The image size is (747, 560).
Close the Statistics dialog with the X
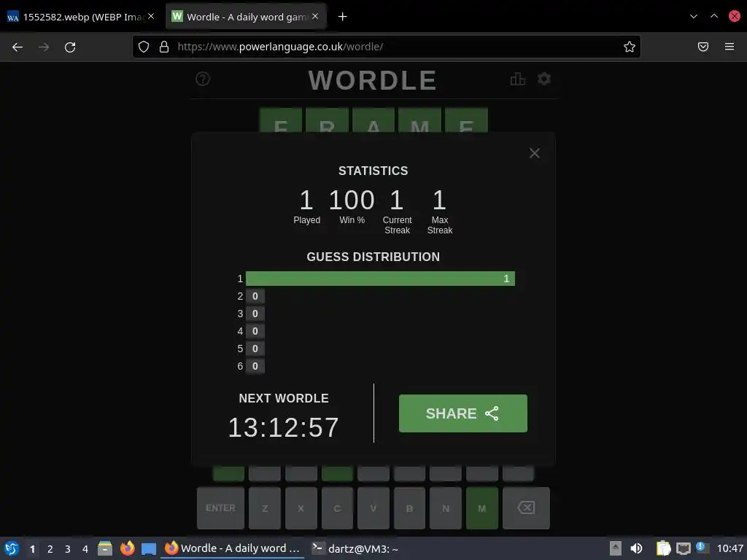(x=534, y=153)
